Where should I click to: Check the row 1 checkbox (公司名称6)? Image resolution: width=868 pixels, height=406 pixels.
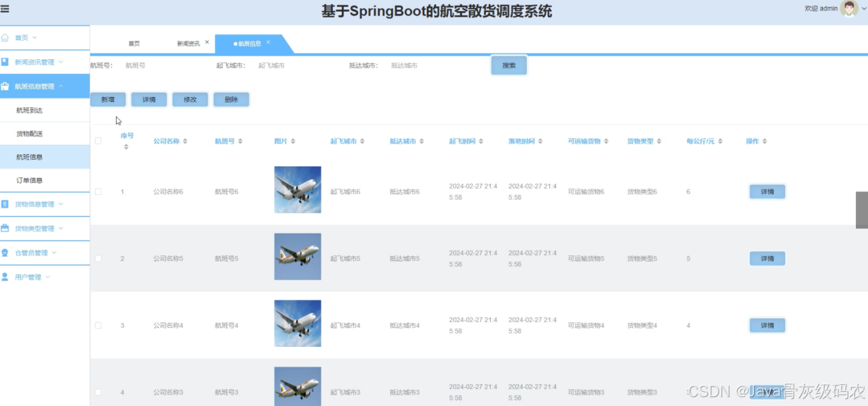98,192
